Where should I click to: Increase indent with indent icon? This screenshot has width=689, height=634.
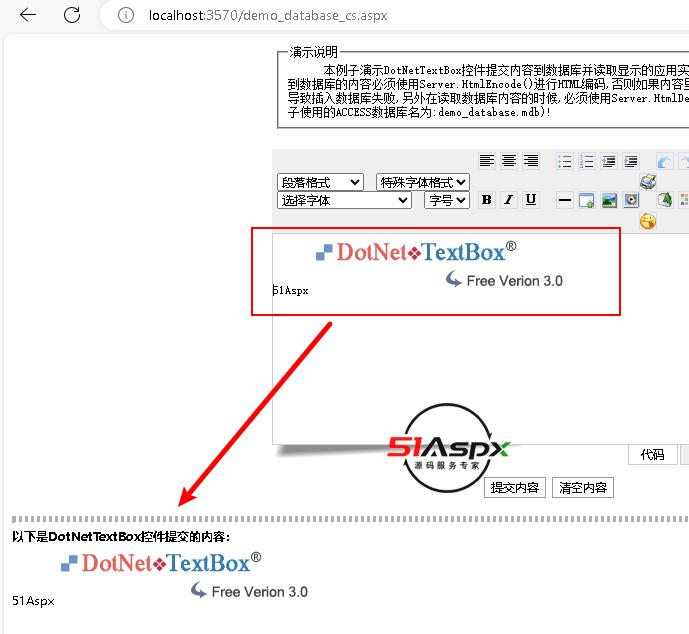[631, 161]
